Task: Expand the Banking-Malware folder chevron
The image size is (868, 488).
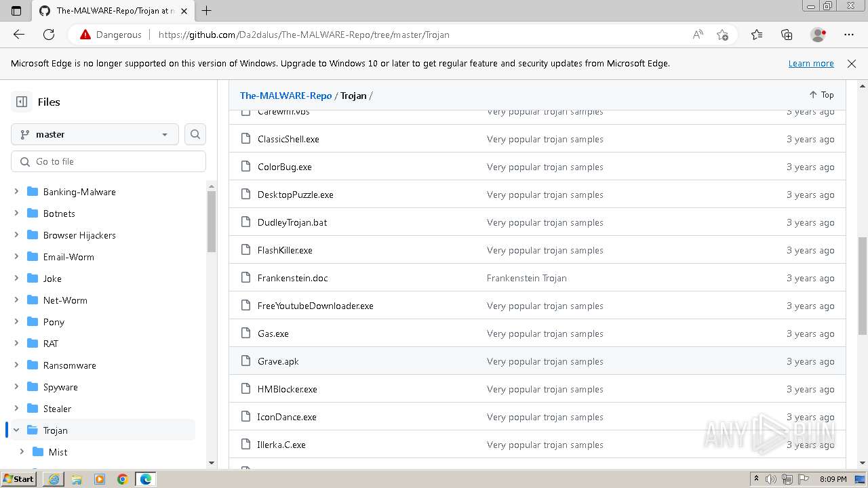Action: pos(16,192)
